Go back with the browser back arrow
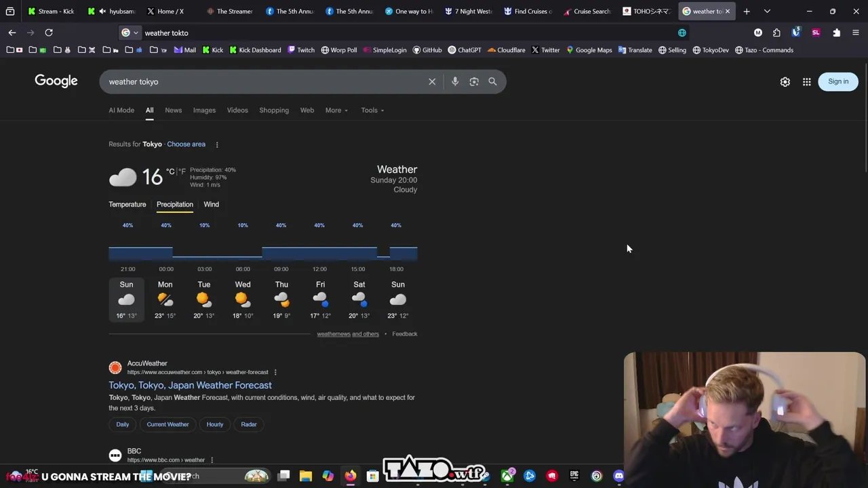 pos(12,33)
